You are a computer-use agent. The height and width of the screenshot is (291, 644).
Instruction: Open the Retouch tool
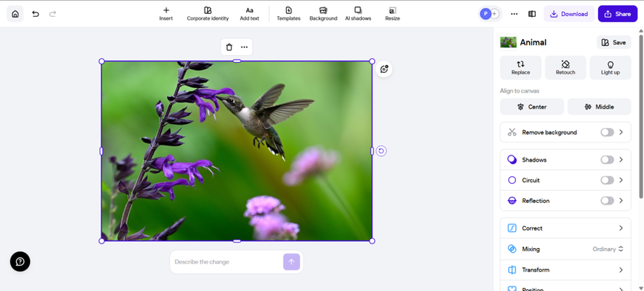pyautogui.click(x=565, y=67)
